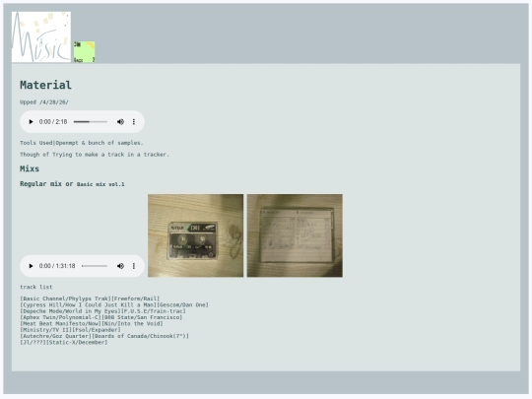The height and width of the screenshot is (399, 532).
Task: Click the Mixs heading
Action: tap(30, 168)
